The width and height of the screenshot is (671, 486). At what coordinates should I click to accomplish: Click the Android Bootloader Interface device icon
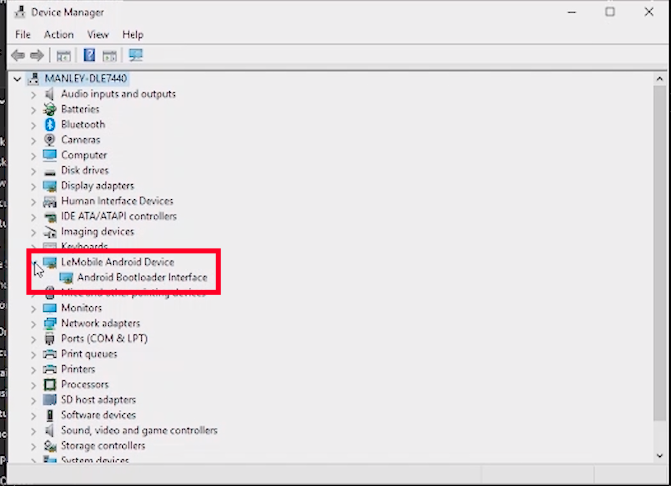point(66,278)
